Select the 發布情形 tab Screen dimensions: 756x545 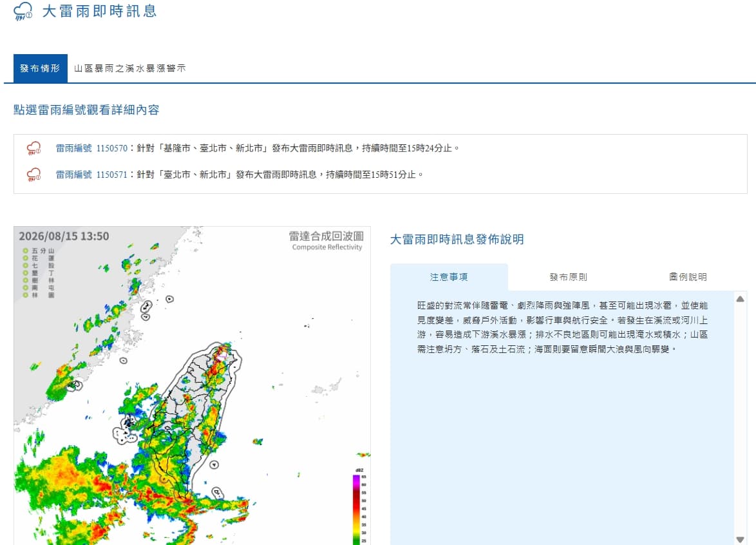pyautogui.click(x=41, y=68)
